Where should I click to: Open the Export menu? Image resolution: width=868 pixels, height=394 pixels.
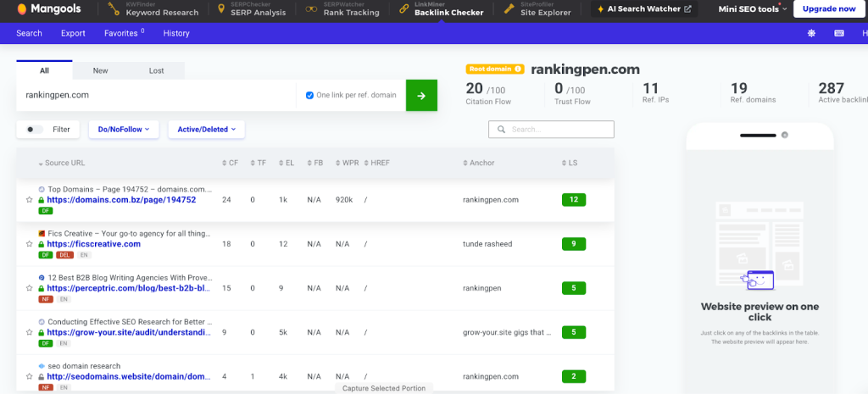click(x=73, y=33)
